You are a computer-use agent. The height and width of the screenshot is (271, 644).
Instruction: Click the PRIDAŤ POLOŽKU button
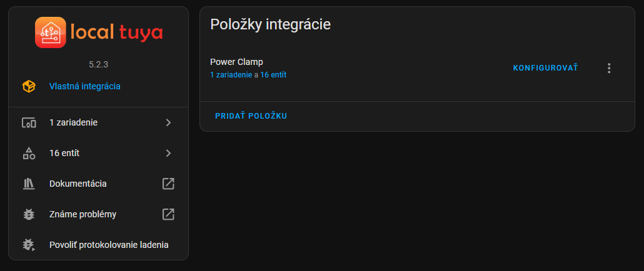click(x=251, y=116)
